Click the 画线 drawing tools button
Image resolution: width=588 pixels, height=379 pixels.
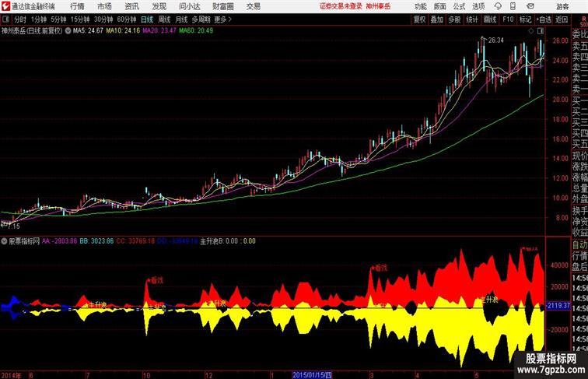coord(490,19)
